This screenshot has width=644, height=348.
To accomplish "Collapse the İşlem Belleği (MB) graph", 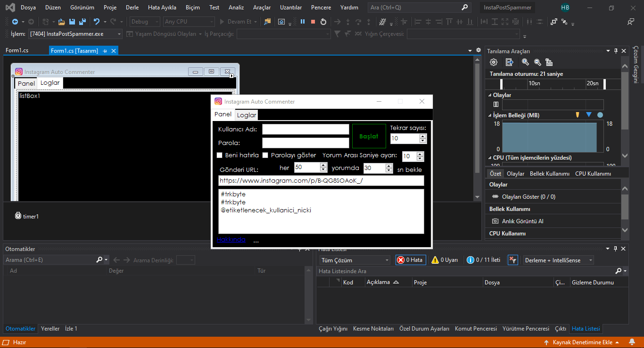I will 489,115.
